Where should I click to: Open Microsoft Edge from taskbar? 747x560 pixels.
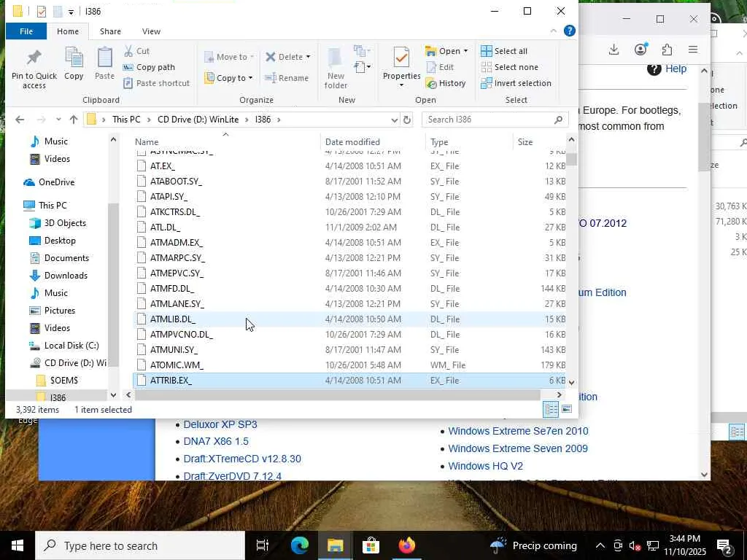coord(300,545)
